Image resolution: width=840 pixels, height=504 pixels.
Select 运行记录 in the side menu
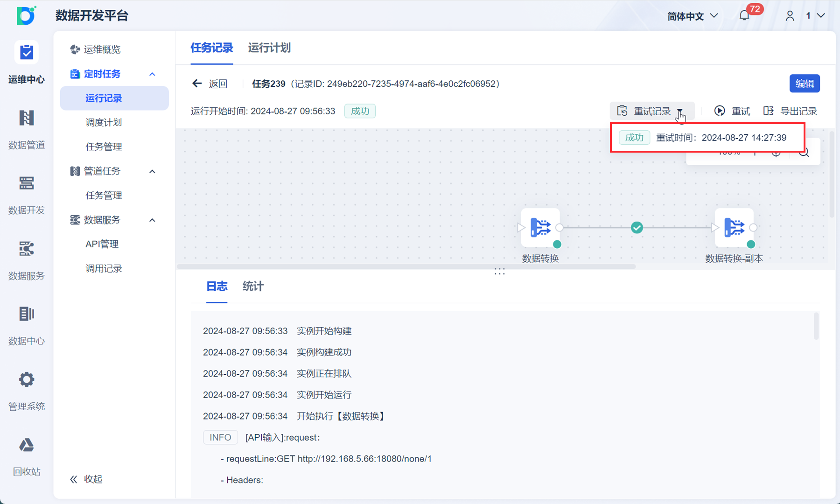pos(114,98)
